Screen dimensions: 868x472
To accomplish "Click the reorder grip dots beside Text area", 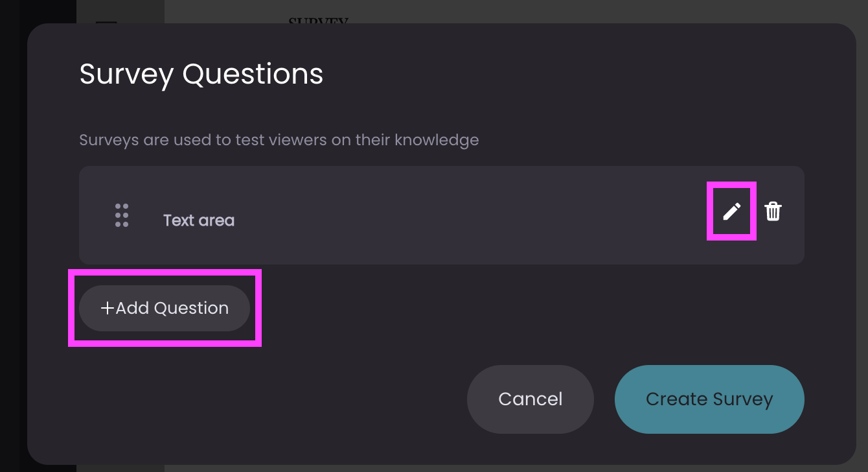I will coord(122,215).
